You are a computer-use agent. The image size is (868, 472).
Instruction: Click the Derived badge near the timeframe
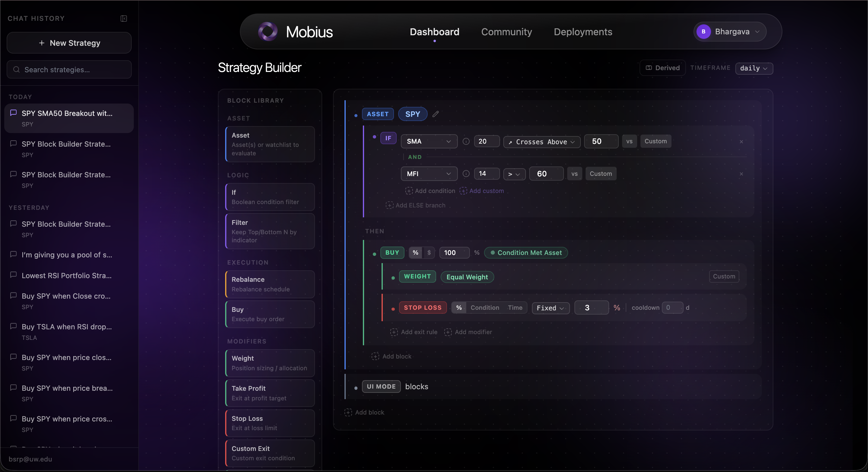pos(662,68)
